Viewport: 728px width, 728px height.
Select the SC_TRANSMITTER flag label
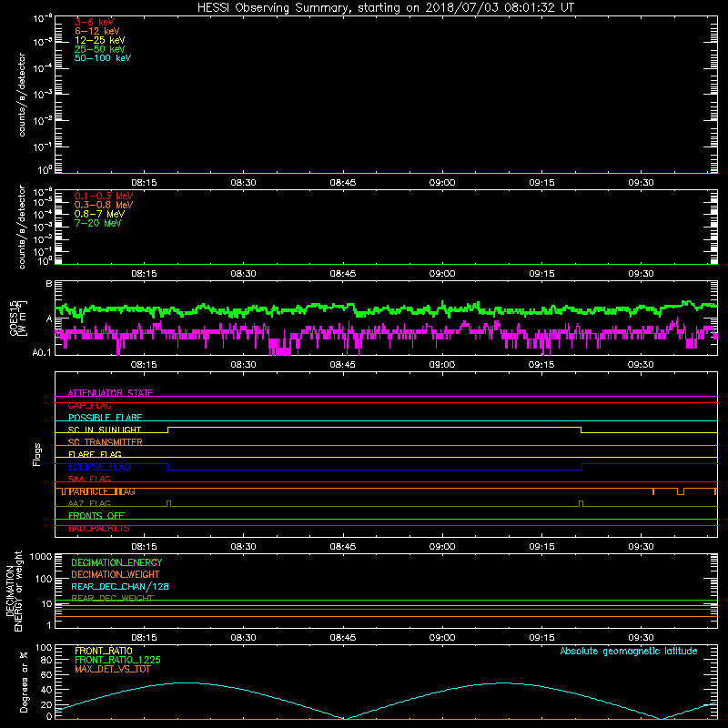click(x=106, y=442)
